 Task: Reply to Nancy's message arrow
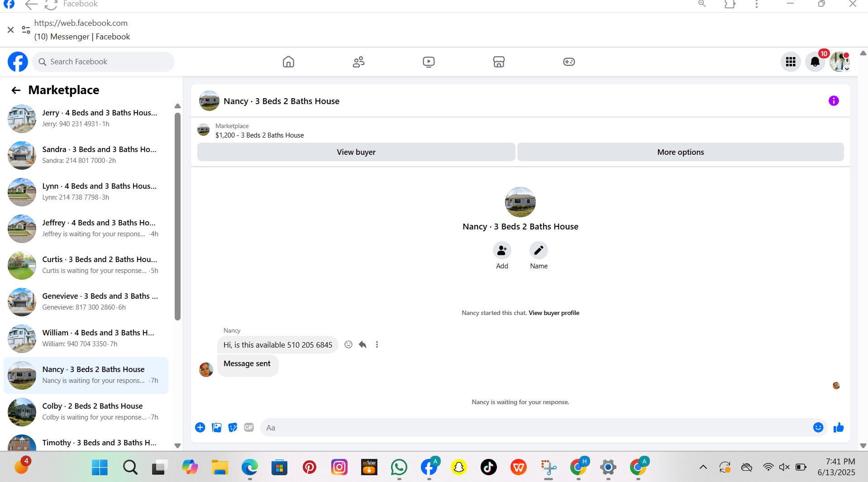point(362,344)
